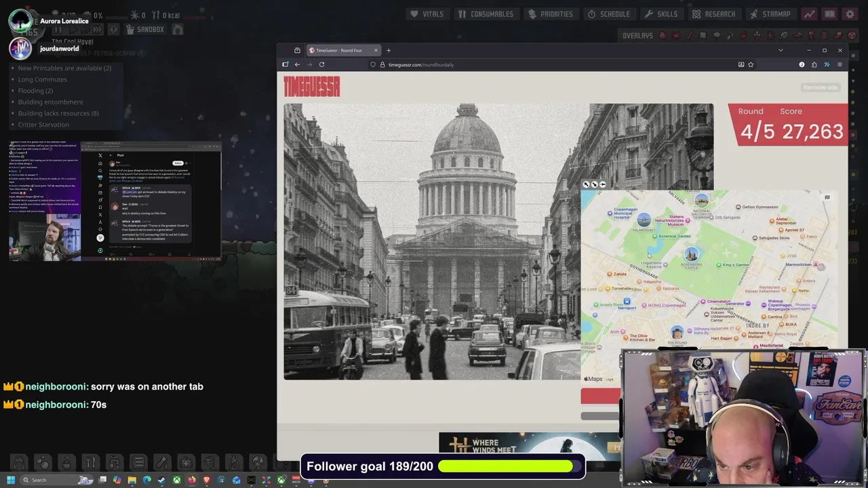Click the first map resize arrow icon
Screen dimensions: 868x488
[x=587, y=184]
